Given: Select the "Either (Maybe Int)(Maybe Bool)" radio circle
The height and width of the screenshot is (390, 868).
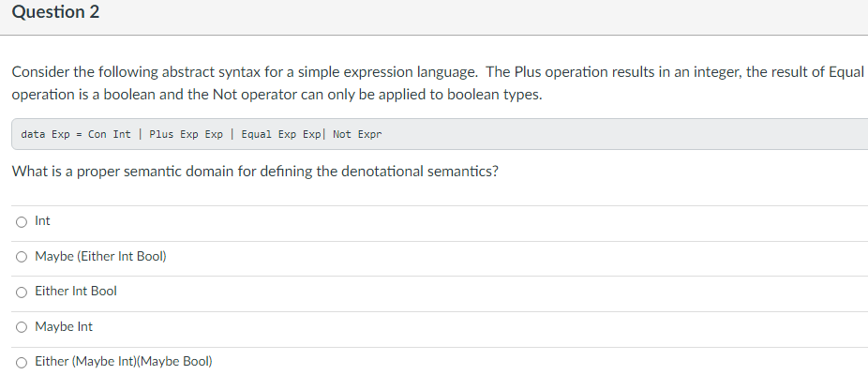Looking at the screenshot, I should pyautogui.click(x=21, y=363).
